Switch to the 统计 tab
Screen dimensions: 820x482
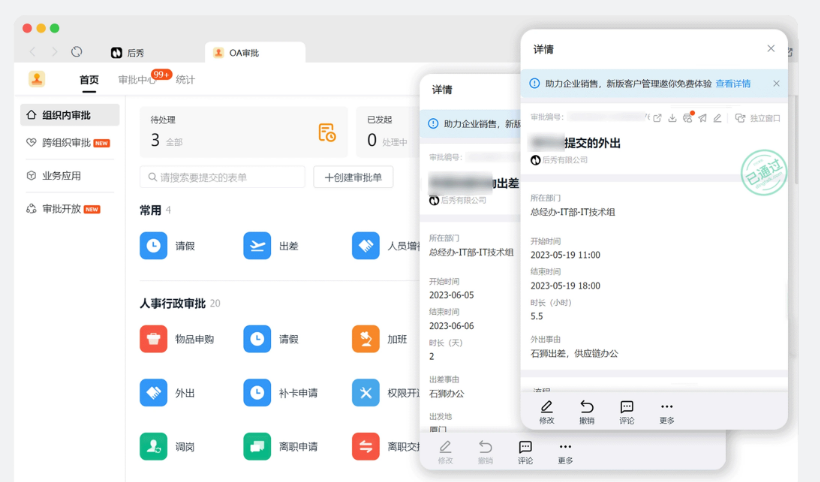pyautogui.click(x=185, y=80)
